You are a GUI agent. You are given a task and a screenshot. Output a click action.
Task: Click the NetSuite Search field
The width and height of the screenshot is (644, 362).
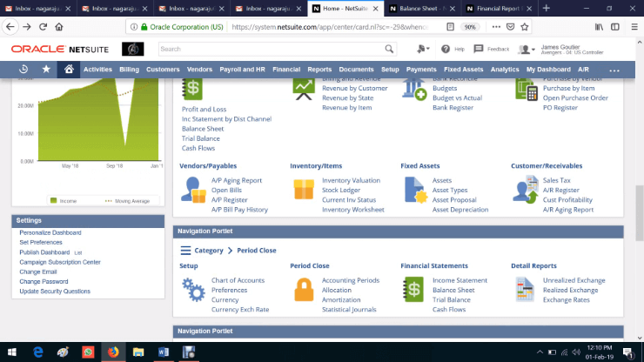(x=271, y=49)
